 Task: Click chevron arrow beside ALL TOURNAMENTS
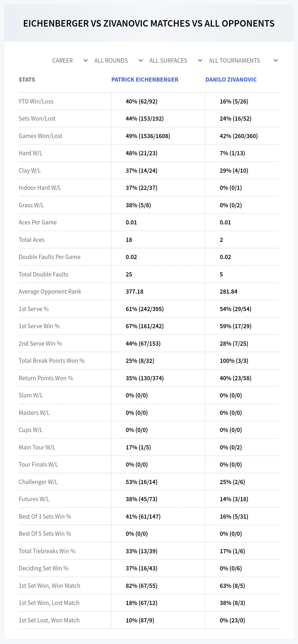click(x=276, y=61)
